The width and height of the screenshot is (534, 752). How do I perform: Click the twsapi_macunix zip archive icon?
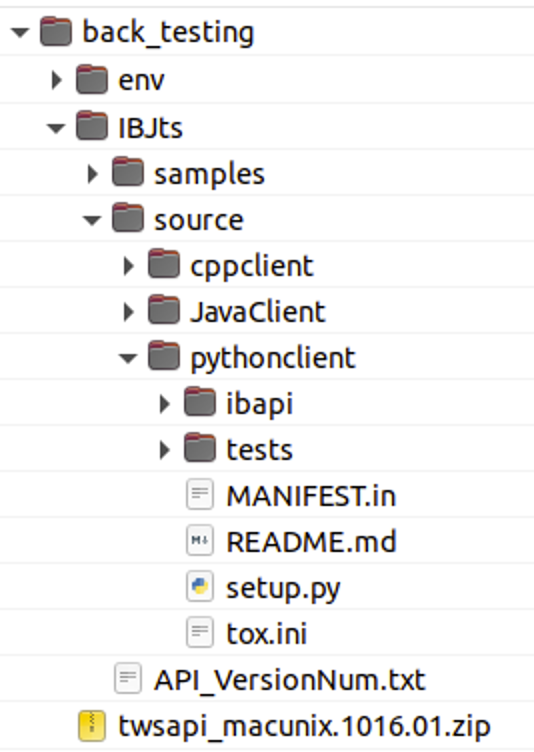coord(92,726)
